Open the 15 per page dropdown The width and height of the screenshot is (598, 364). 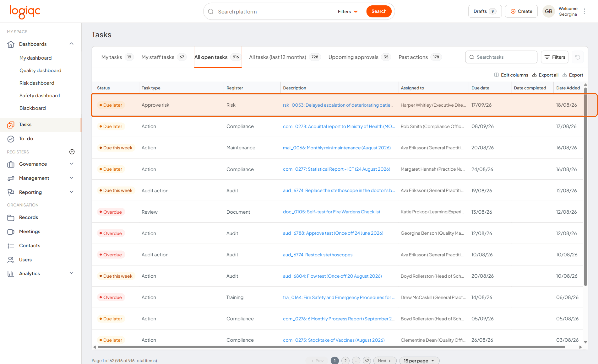click(419, 361)
